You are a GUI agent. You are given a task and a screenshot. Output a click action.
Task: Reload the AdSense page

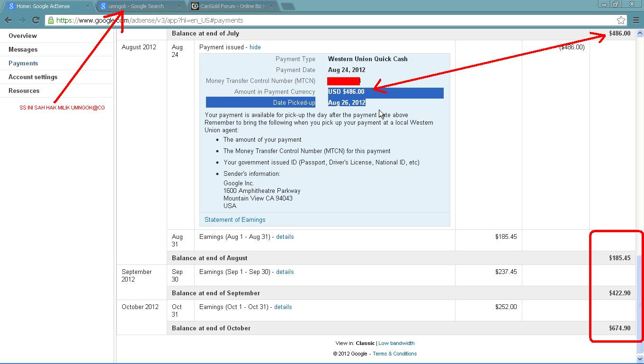point(36,20)
